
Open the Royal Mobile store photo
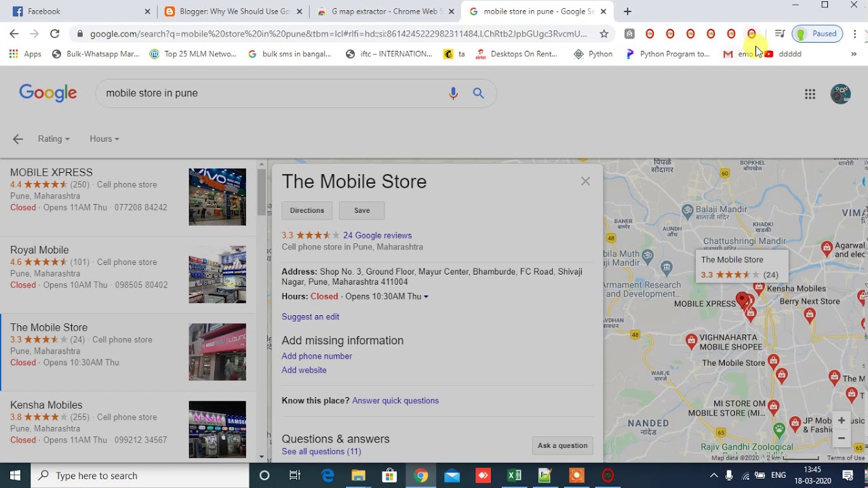[218, 274]
